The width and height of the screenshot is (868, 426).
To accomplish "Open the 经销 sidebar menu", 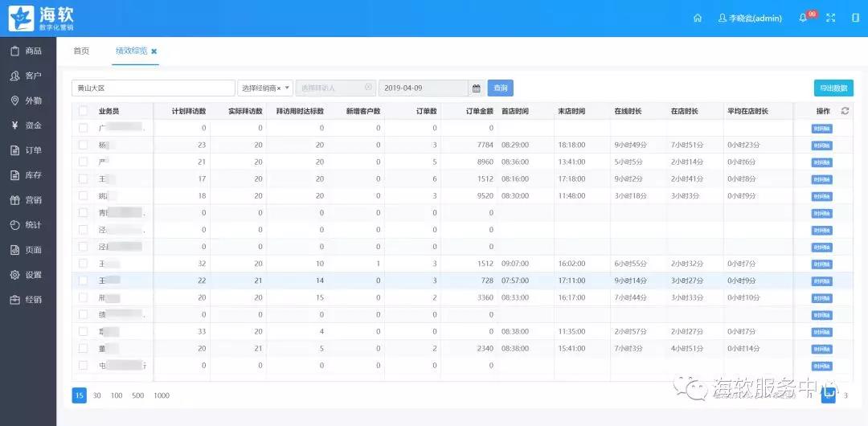I will coord(27,300).
